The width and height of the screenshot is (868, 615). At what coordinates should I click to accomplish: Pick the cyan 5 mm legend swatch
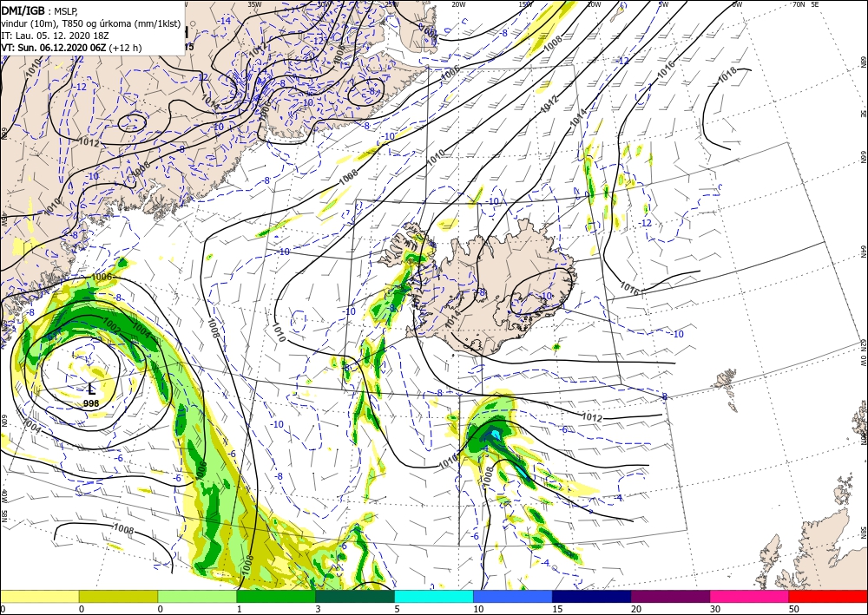[434, 596]
